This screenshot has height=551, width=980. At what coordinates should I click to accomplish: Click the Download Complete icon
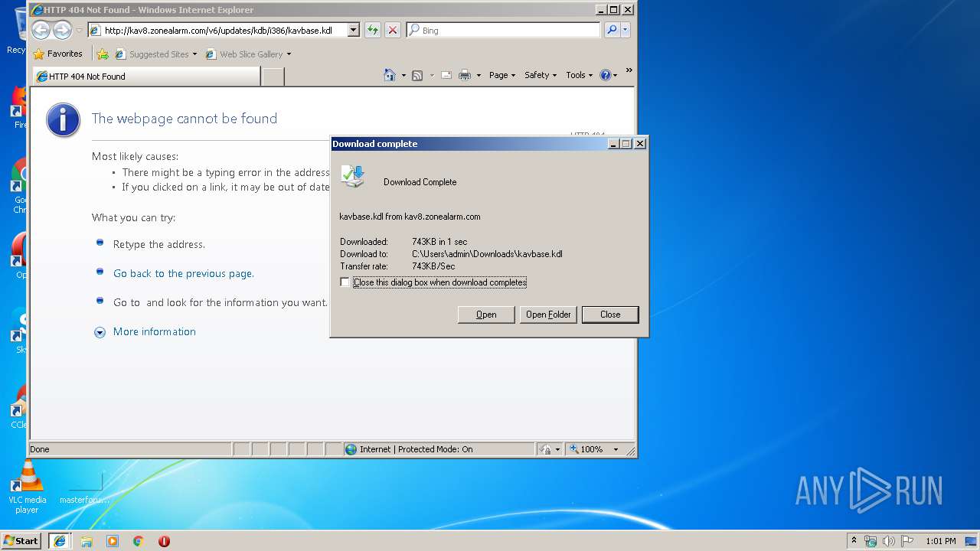pos(352,177)
